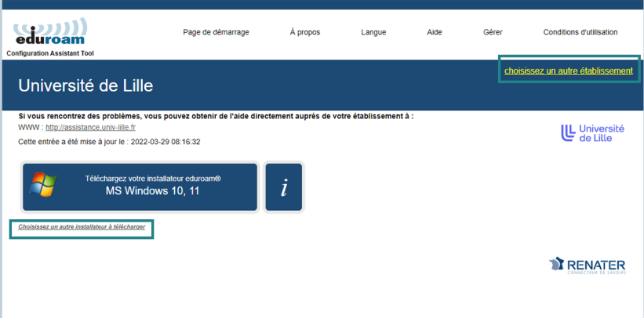Click the "Configuration Assistant Tool" caption
Viewport: 644px width, 318px height.
click(x=50, y=53)
